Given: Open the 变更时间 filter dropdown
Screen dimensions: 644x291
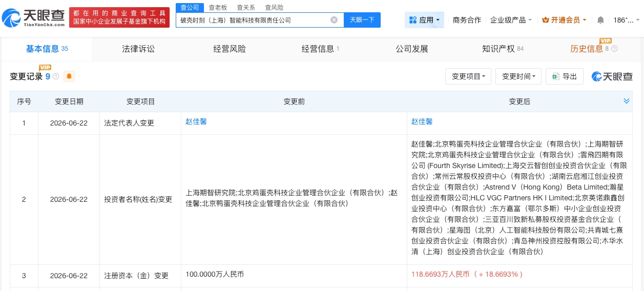Looking at the screenshot, I should tap(518, 76).
